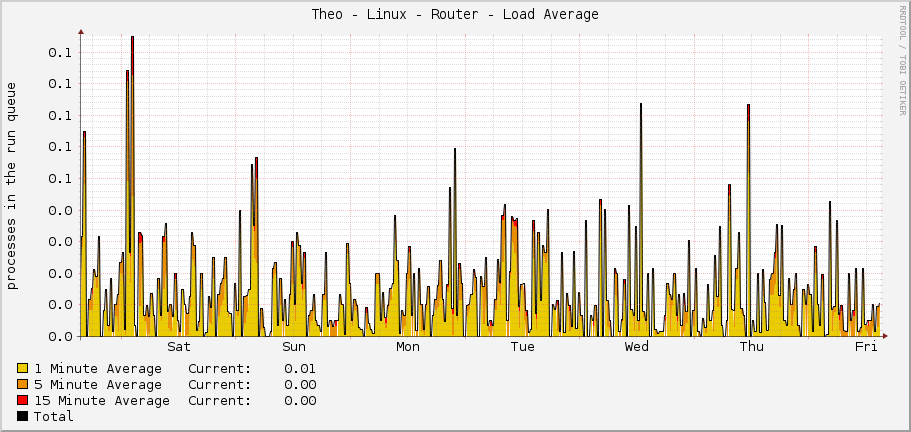This screenshot has height=432, width=911.
Task: Click the 'Wed' x-axis label
Action: pyautogui.click(x=637, y=347)
